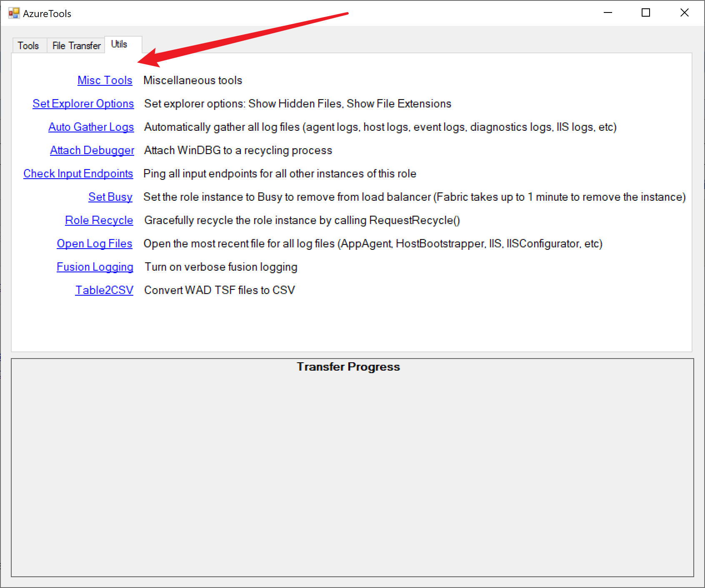705x588 pixels.
Task: Click the Transfer Progress heading
Action: coord(348,367)
